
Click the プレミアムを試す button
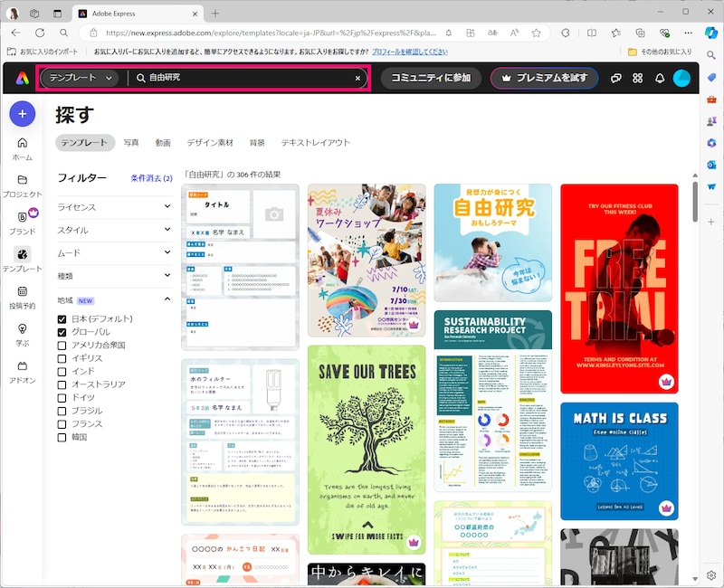click(x=544, y=79)
